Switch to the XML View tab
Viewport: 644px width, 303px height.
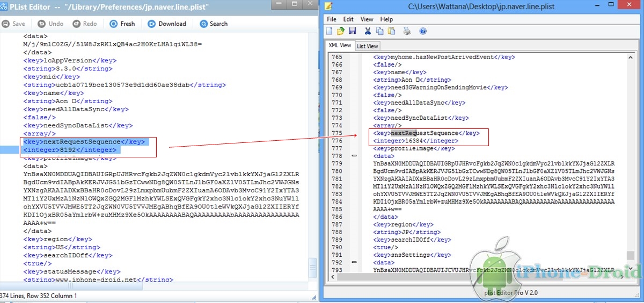(340, 46)
